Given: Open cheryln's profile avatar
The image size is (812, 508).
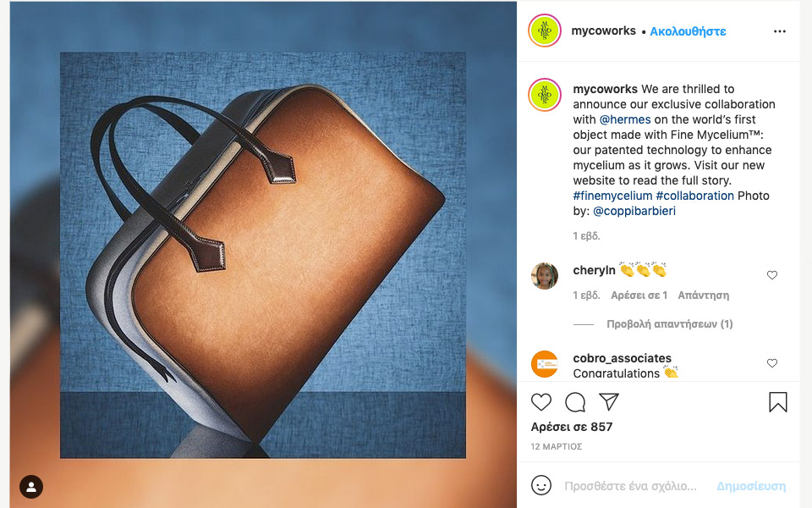Looking at the screenshot, I should coord(545,276).
